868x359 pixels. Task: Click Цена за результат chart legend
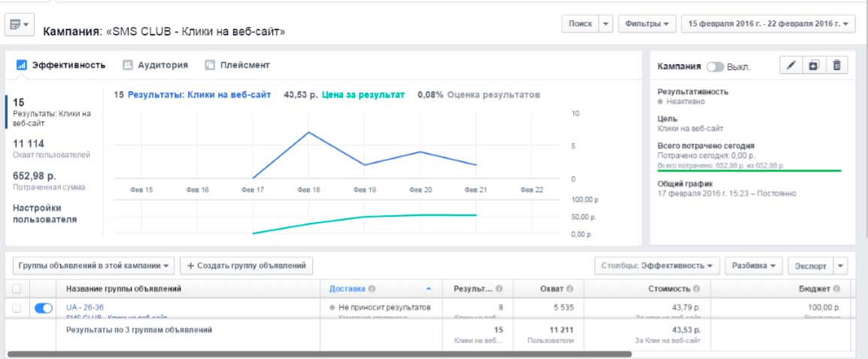[363, 95]
